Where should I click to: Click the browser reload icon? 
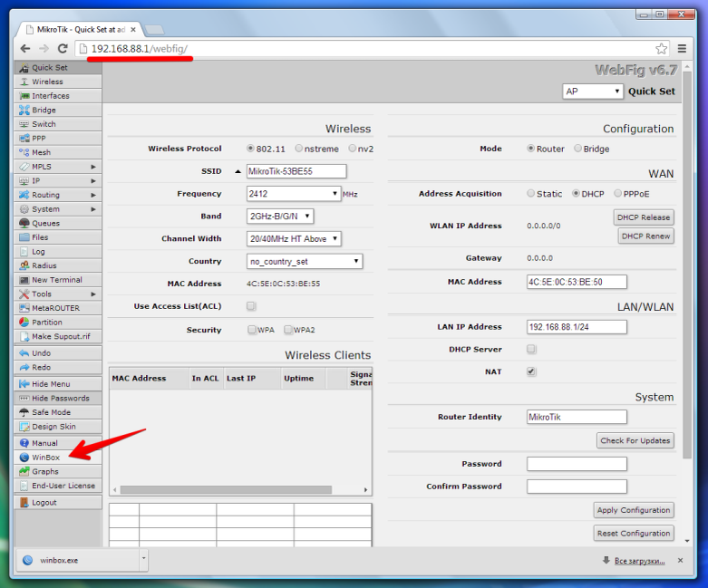click(x=63, y=48)
